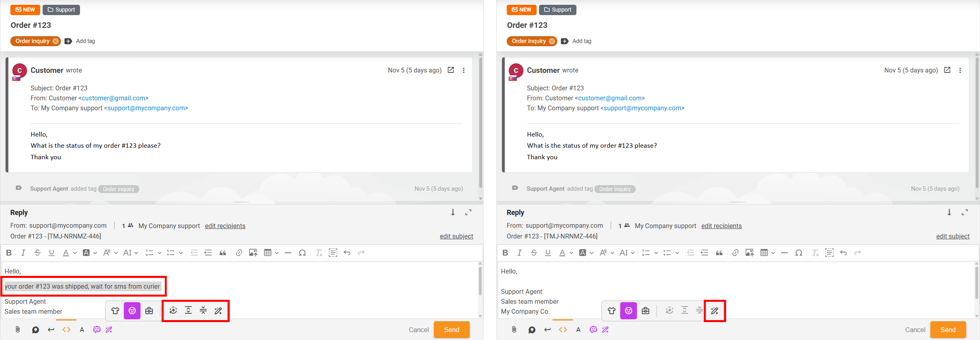Insert a horizontal line in the right reply editor
Screen dimensions: 980x340
784,253
